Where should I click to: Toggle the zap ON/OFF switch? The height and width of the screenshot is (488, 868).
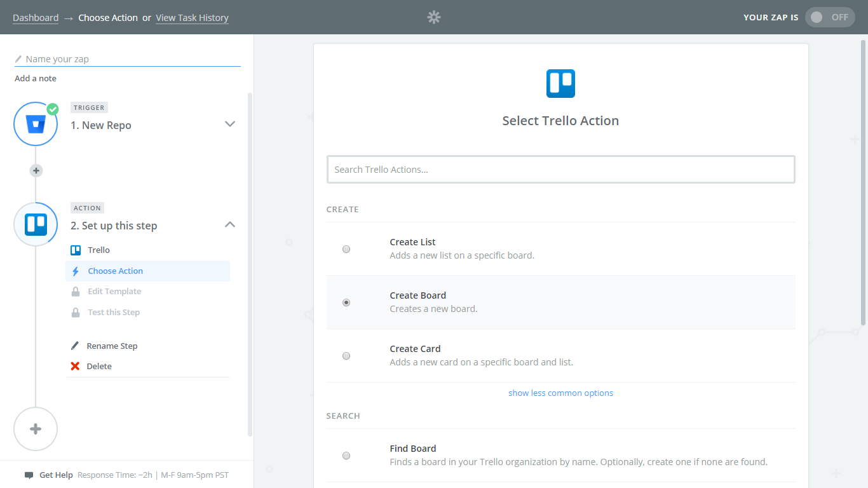coord(830,17)
